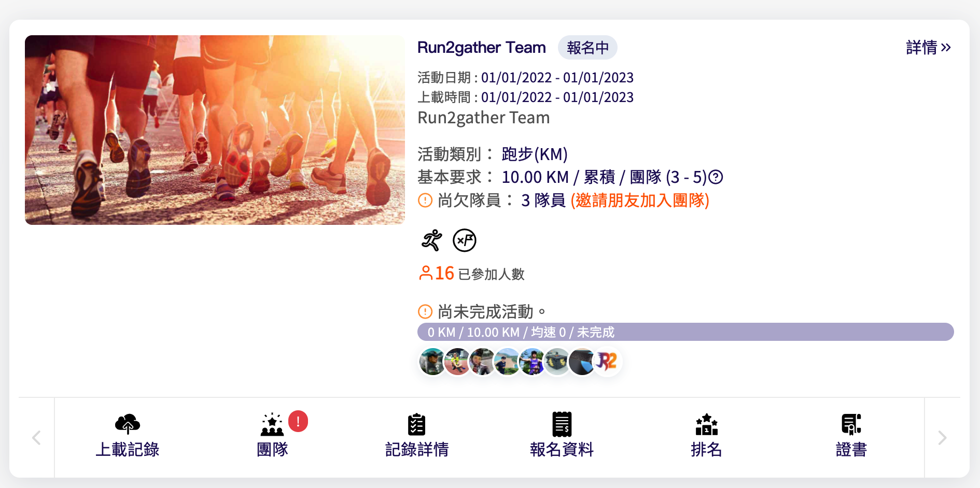Viewport: 980px width, 488px height.
Task: Click the first participant avatar
Action: (432, 362)
